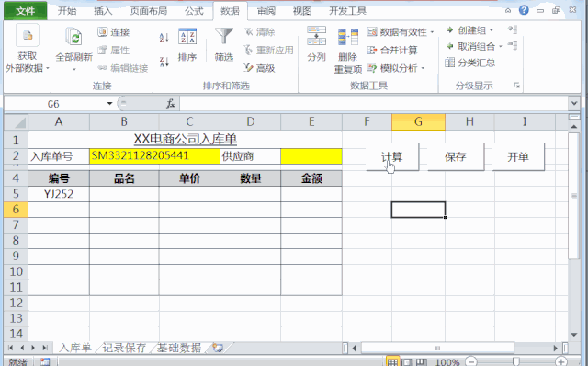Switch to the Formulas tab (公式)
Viewport: 588px width, 366px height.
[x=194, y=11]
